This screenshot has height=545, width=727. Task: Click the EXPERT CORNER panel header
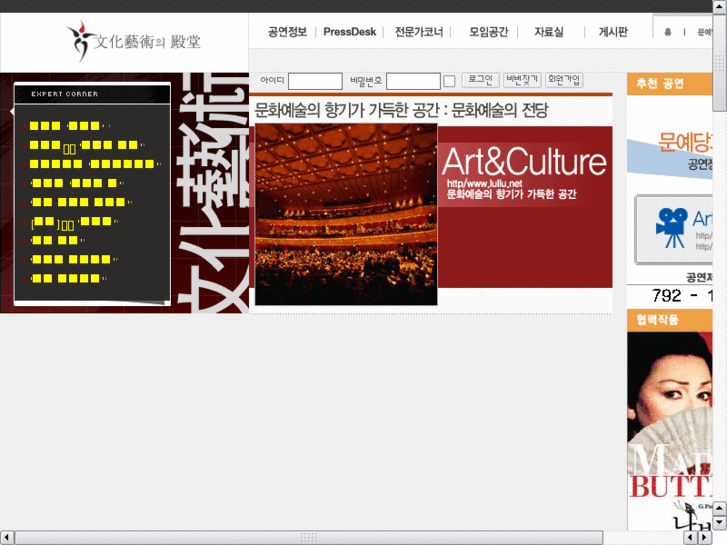[92, 94]
